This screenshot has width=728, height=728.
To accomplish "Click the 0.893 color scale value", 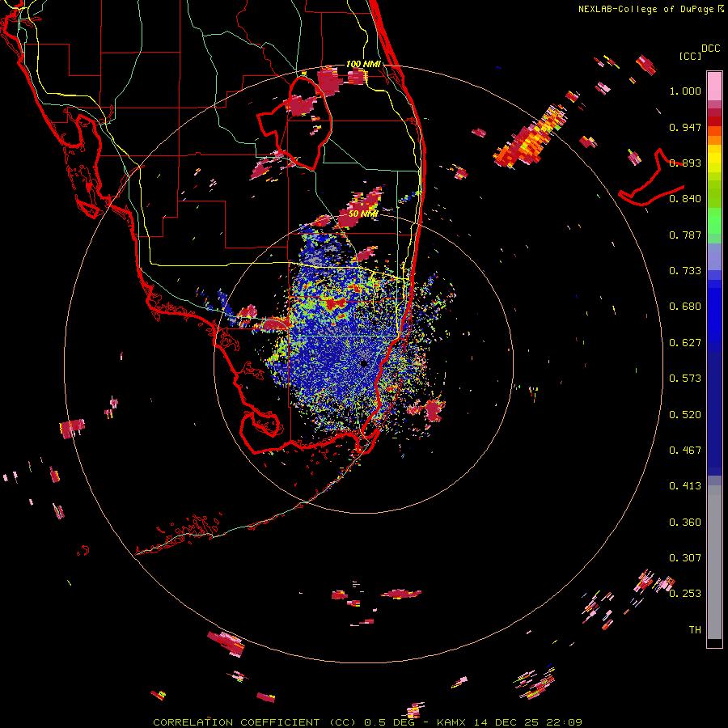I will 685,163.
